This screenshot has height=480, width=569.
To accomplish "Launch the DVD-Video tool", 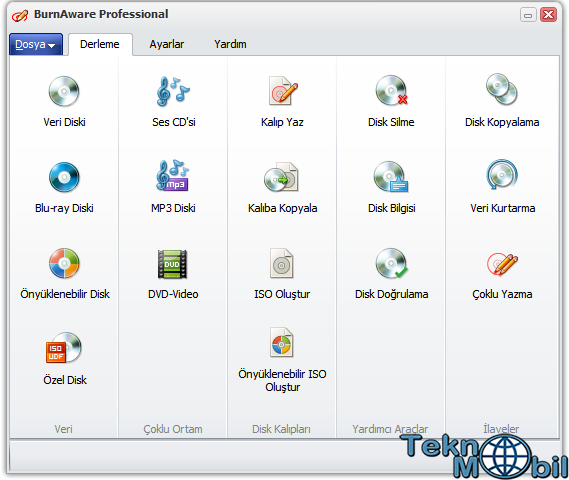I will [173, 274].
